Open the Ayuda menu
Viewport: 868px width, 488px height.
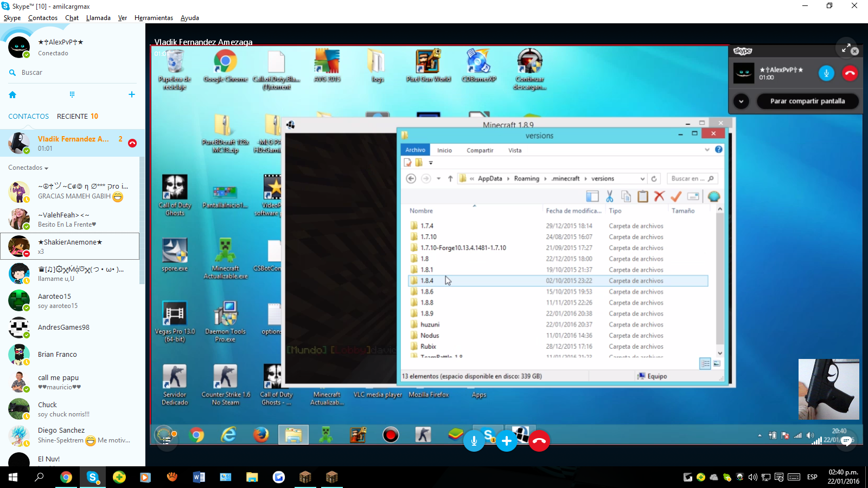tap(190, 18)
